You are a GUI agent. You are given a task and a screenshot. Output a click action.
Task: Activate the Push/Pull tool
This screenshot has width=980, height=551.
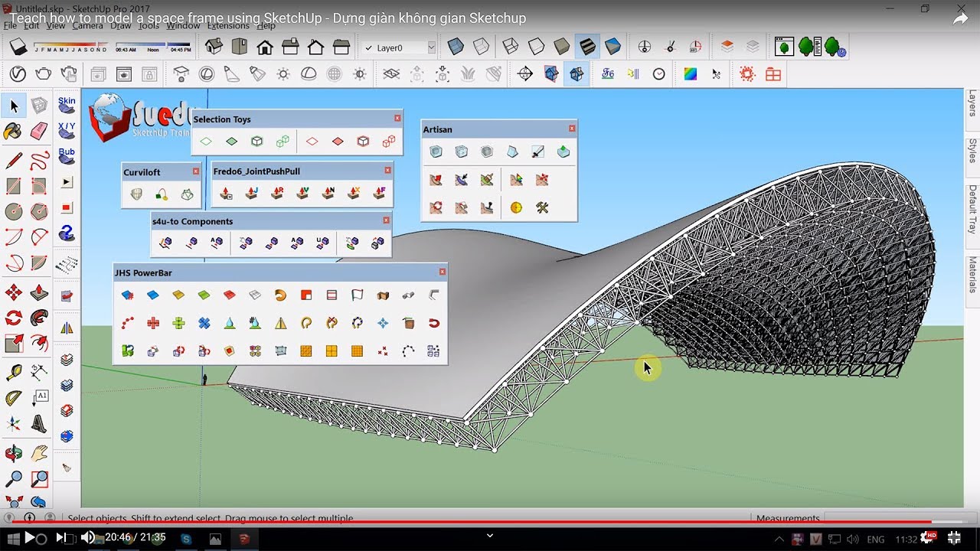pyautogui.click(x=39, y=292)
